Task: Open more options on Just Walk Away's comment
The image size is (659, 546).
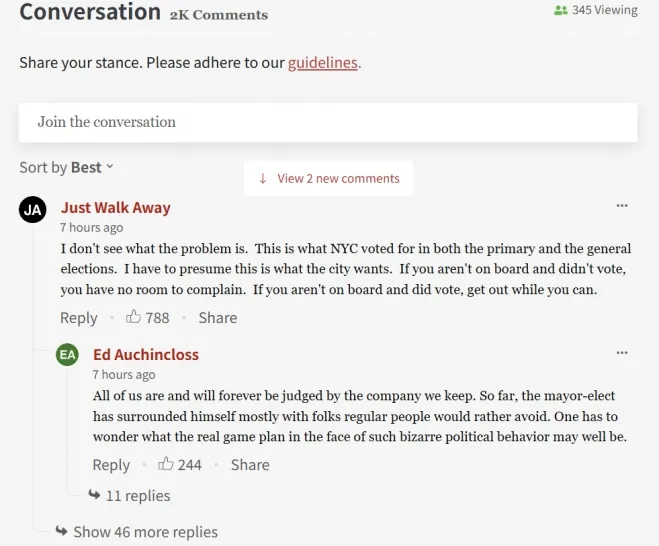Action: [622, 206]
